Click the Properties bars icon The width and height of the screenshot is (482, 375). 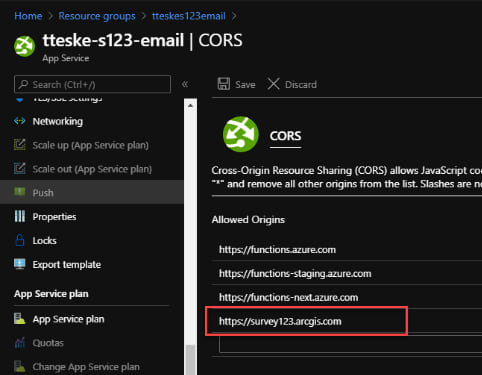[x=20, y=216]
